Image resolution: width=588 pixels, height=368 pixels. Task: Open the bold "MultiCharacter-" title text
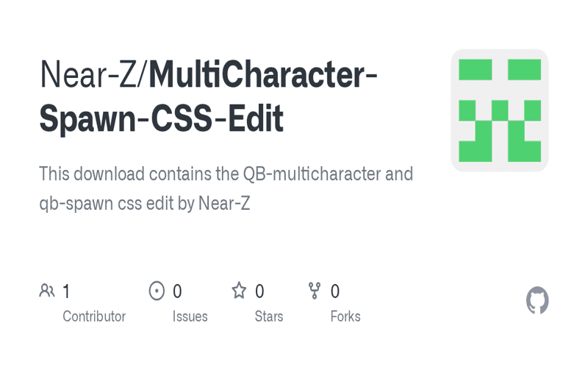pyautogui.click(x=263, y=76)
